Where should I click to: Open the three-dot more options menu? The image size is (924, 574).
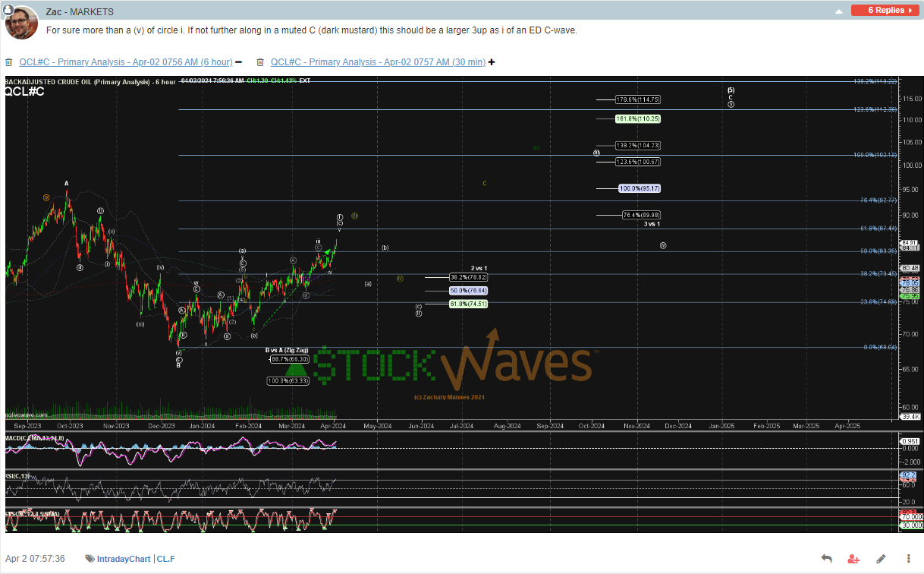(909, 559)
